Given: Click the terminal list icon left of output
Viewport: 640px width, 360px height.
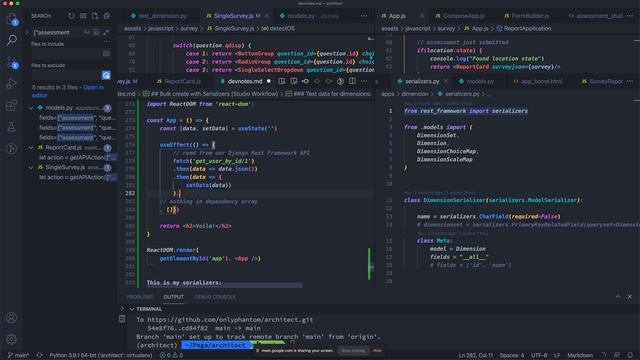Looking at the screenshot, I should pos(122,319).
